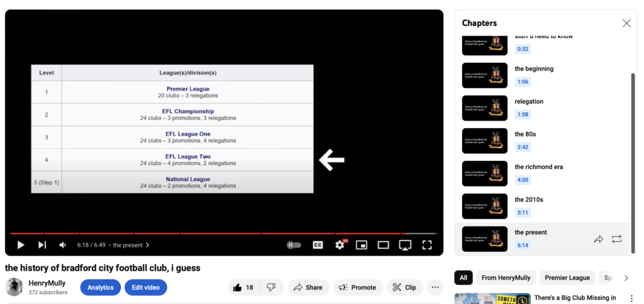Open thumbnail of 'relegation' chapter
Image resolution: width=644 pixels, height=304 pixels.
tap(485, 108)
